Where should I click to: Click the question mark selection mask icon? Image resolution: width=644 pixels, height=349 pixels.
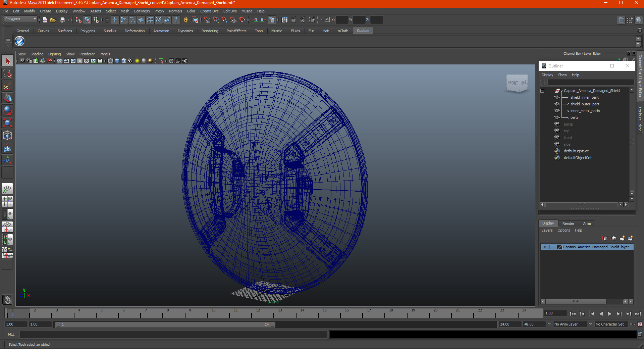[176, 20]
